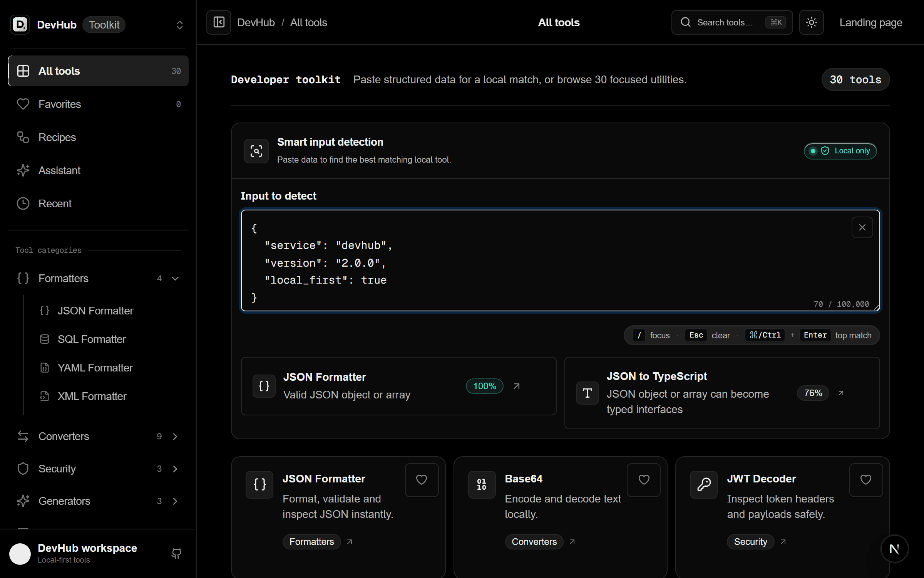Image resolution: width=924 pixels, height=578 pixels.
Task: Collapse the sidebar panel toggle icon
Action: pos(219,22)
